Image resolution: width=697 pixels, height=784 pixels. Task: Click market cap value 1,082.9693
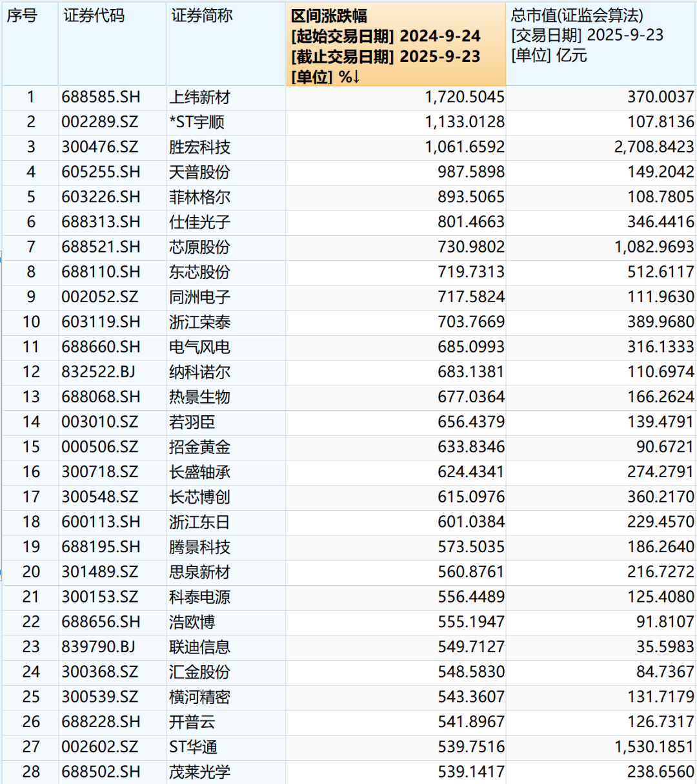[x=654, y=247]
